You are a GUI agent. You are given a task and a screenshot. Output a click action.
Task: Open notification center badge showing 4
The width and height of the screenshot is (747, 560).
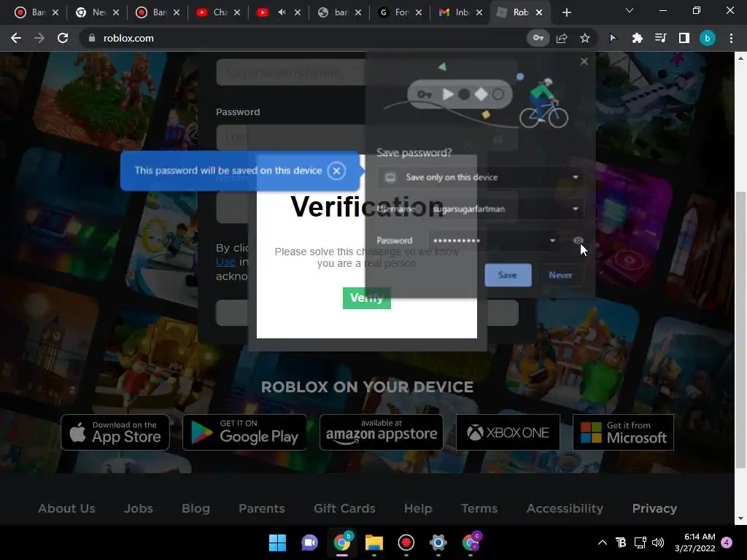[x=727, y=542]
